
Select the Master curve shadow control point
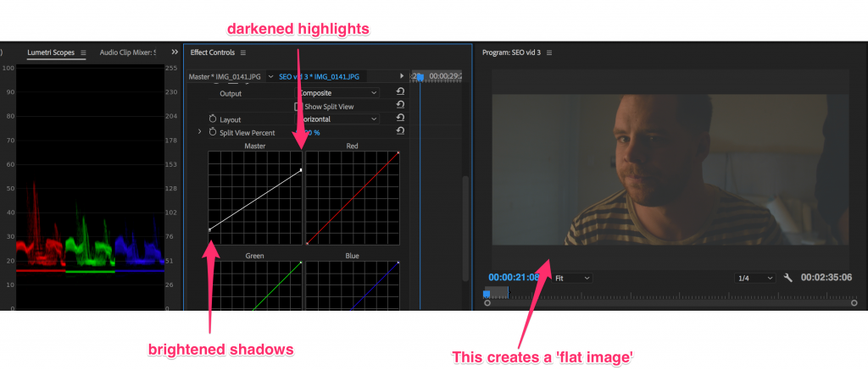coord(210,229)
